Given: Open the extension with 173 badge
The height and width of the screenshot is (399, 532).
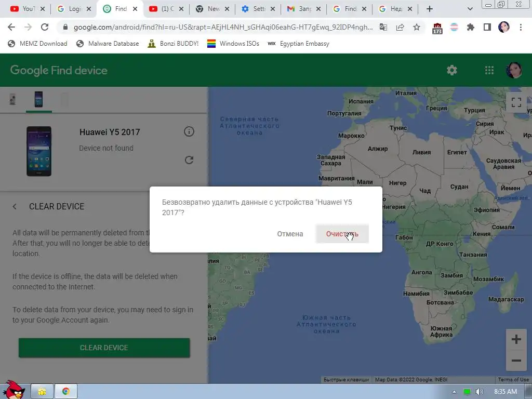Looking at the screenshot, I should (x=437, y=28).
